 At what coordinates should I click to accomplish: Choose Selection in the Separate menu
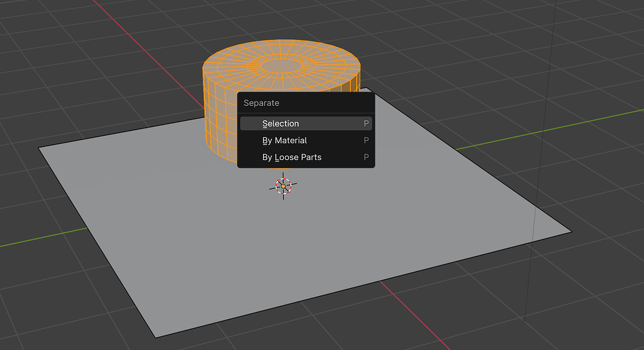click(x=306, y=123)
